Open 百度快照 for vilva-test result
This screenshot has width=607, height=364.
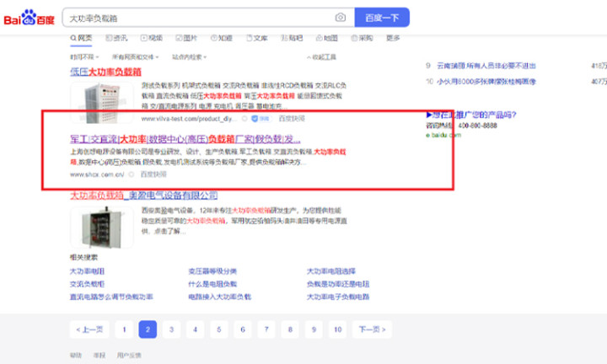tap(292, 119)
